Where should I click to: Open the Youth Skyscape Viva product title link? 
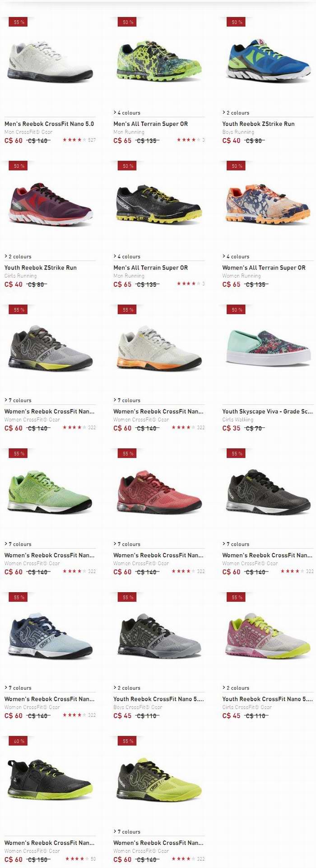[x=267, y=411]
